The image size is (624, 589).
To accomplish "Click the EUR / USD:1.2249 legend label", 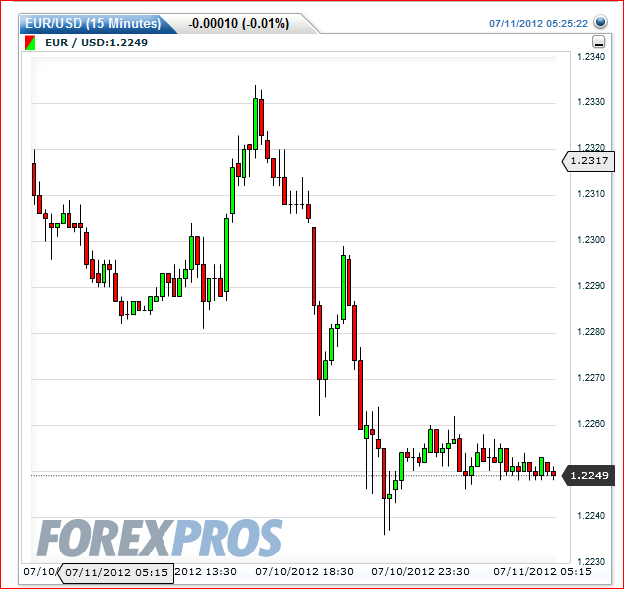I will (96, 43).
